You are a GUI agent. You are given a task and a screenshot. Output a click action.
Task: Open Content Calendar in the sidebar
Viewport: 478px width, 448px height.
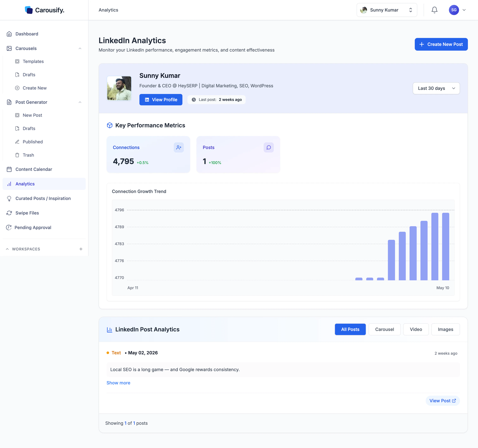pyautogui.click(x=44, y=169)
